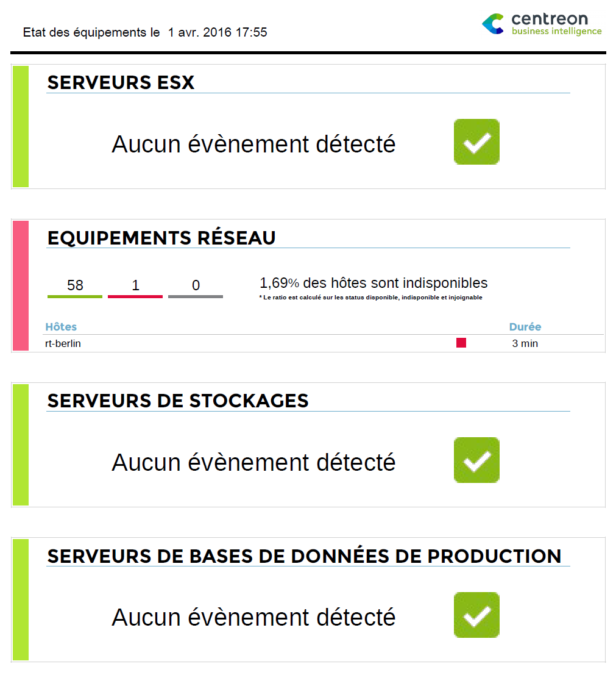The image size is (616, 686).
Task: Click the Hôtes column header
Action: 61,327
